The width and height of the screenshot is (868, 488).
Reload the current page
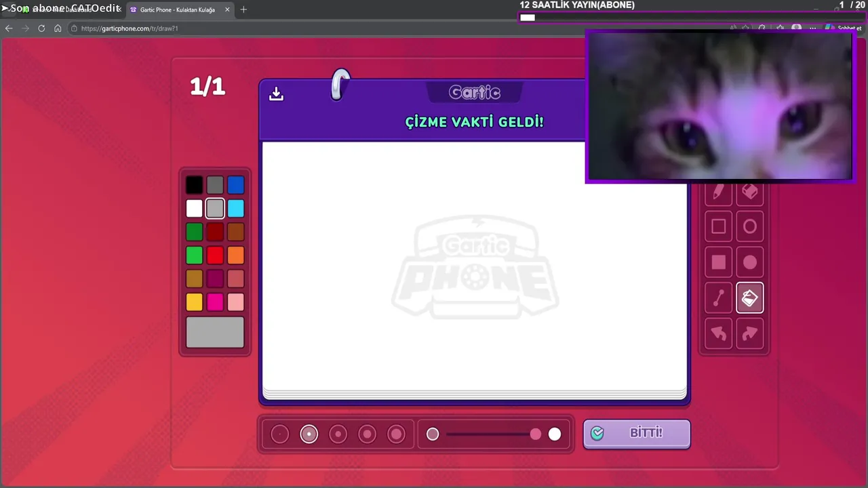[41, 28]
